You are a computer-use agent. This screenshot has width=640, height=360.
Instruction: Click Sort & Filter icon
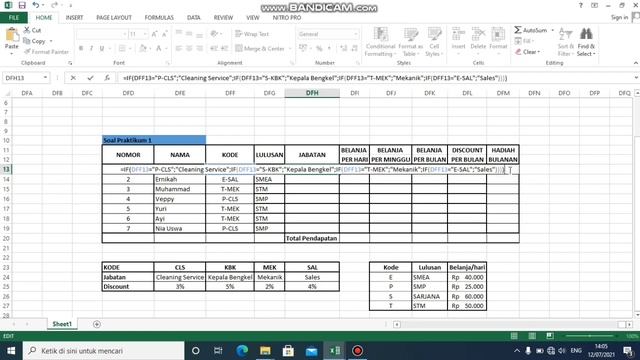(x=565, y=35)
